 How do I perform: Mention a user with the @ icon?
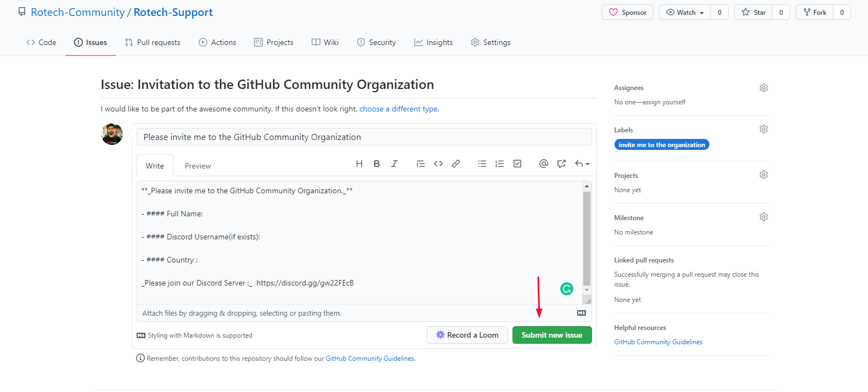(544, 164)
